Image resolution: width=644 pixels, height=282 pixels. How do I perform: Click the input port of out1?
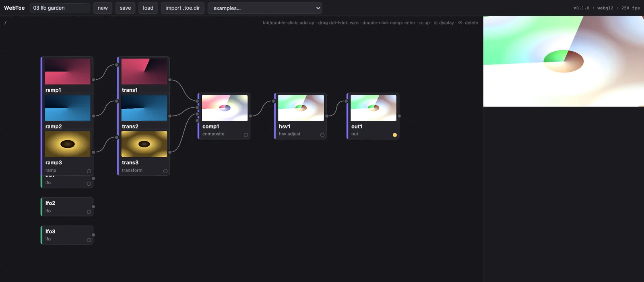(x=346, y=101)
